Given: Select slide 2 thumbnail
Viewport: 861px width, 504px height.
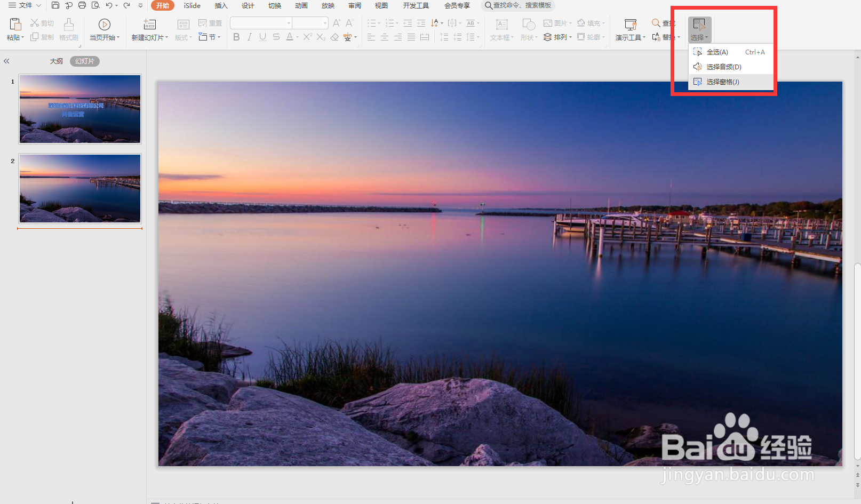Looking at the screenshot, I should point(80,188).
